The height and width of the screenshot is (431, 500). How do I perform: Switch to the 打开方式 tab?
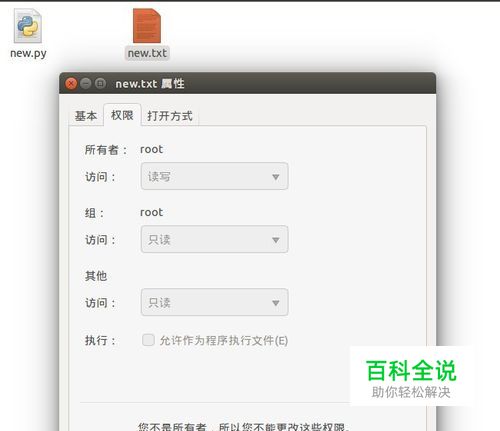[x=170, y=116]
